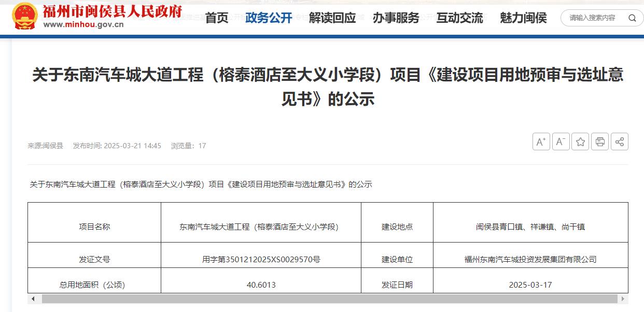
Task: Decrease font size with A- icon
Action: (x=561, y=141)
